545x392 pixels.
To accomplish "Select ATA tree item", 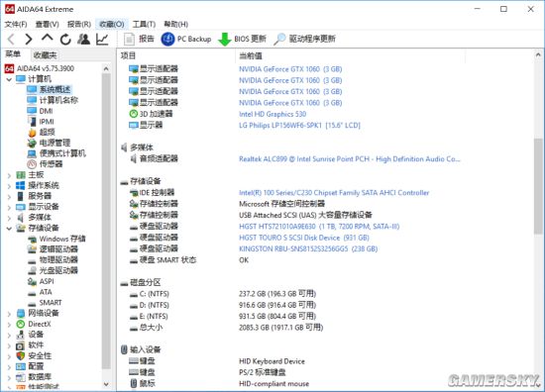I will (x=40, y=292).
